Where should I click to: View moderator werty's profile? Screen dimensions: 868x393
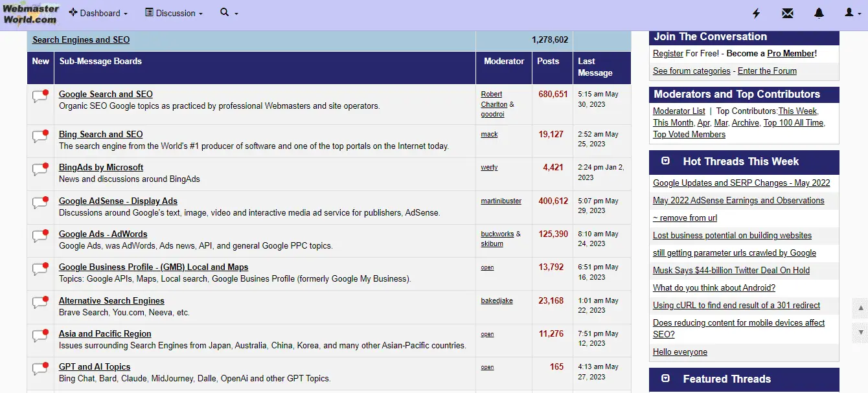pos(489,168)
